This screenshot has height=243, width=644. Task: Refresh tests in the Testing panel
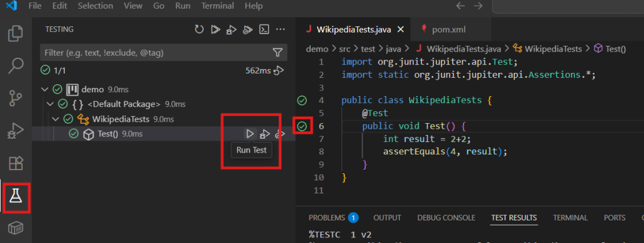point(199,29)
